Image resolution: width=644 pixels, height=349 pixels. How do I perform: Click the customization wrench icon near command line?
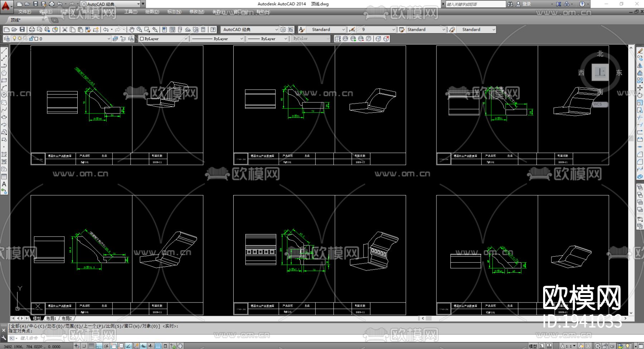4,338
